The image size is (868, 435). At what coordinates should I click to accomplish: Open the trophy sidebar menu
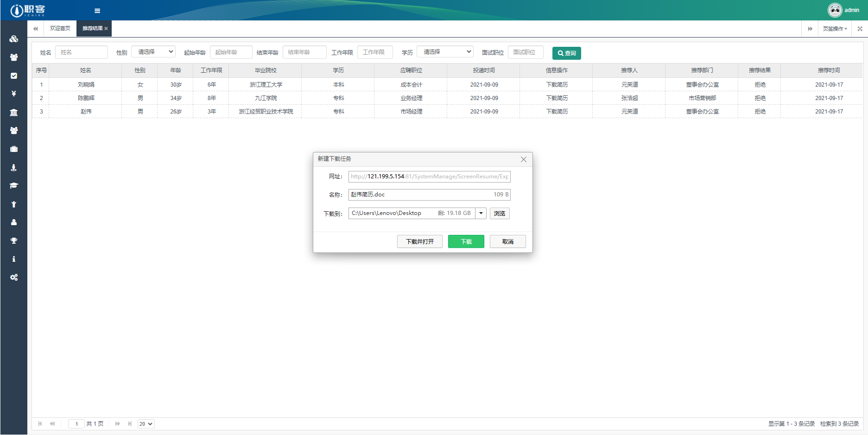tap(14, 240)
